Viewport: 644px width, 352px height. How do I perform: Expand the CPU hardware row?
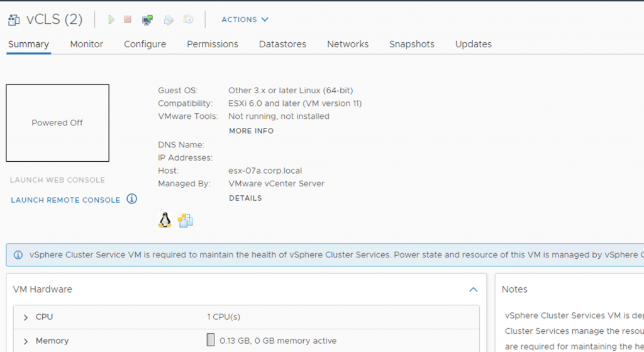(26, 317)
